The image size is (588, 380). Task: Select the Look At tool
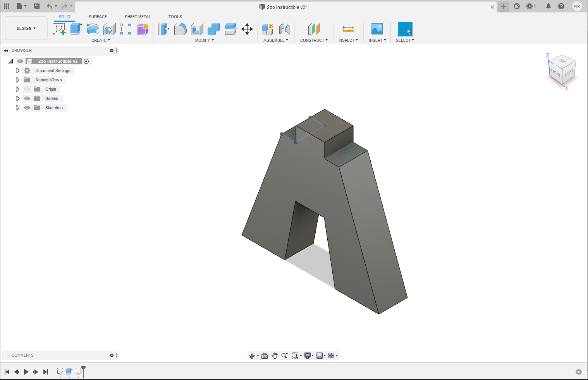pyautogui.click(x=265, y=356)
